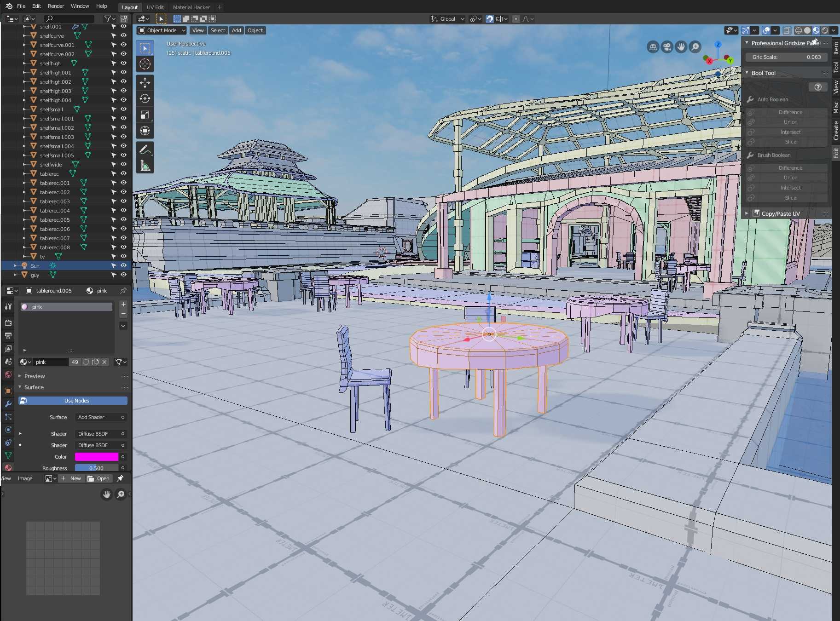Screen dimensions: 840x621
Task: Select the Move tool in viewport toolbar
Action: tap(145, 83)
